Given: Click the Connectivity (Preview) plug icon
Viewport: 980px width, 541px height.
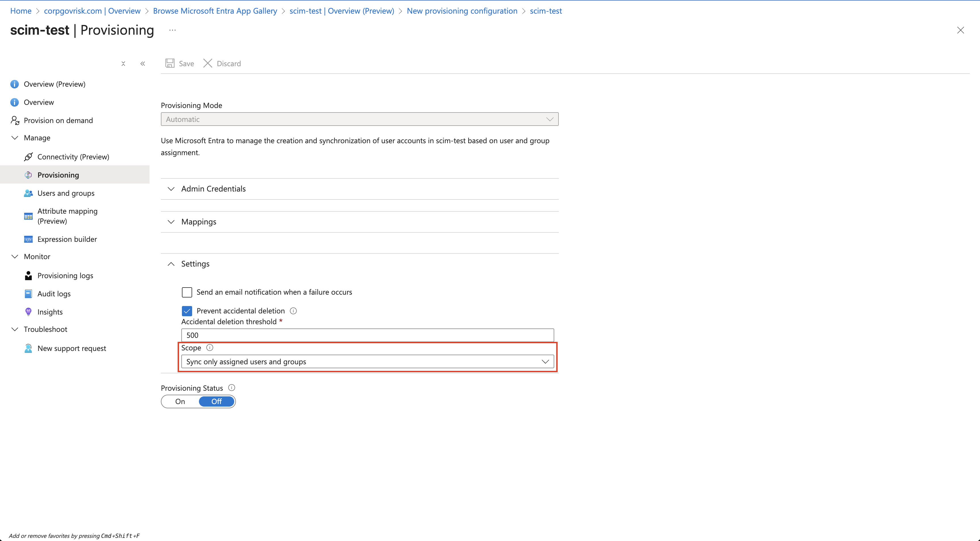Looking at the screenshot, I should pos(28,157).
